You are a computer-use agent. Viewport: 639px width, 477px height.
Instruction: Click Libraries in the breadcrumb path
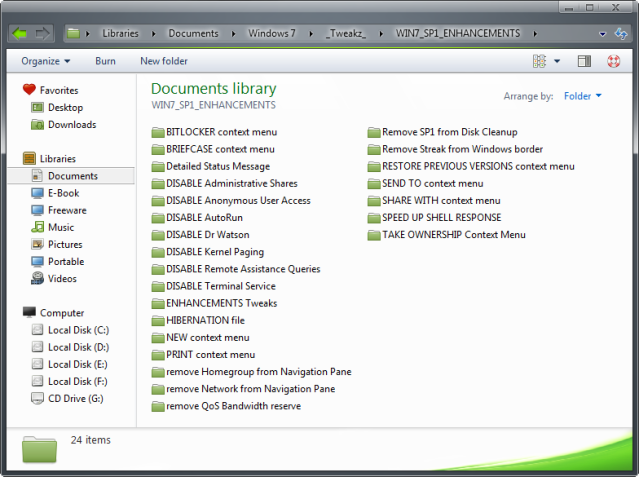tap(120, 33)
